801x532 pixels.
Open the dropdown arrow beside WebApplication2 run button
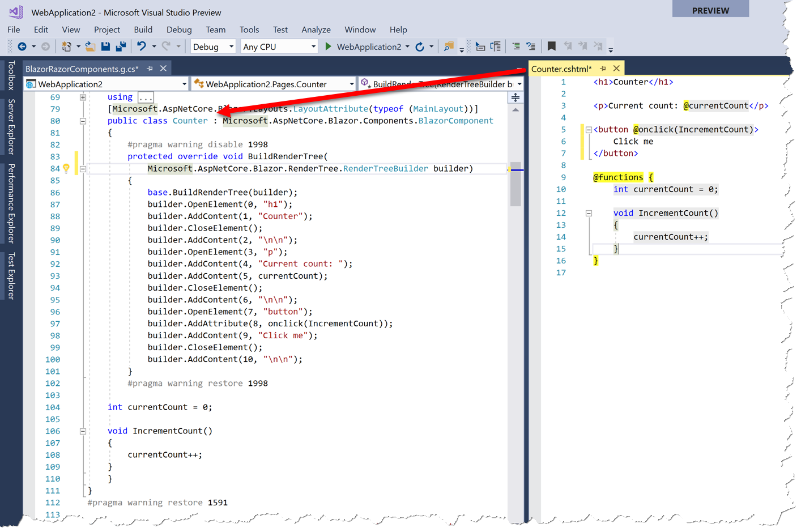tap(407, 46)
